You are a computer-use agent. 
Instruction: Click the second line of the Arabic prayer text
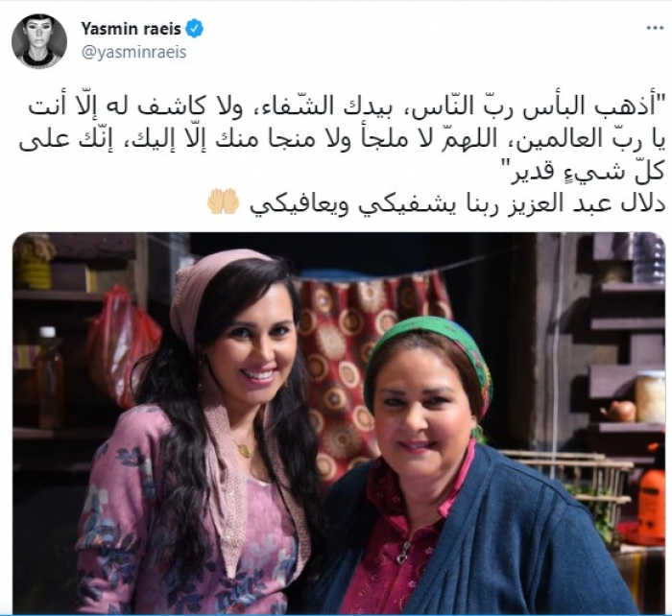click(x=342, y=140)
